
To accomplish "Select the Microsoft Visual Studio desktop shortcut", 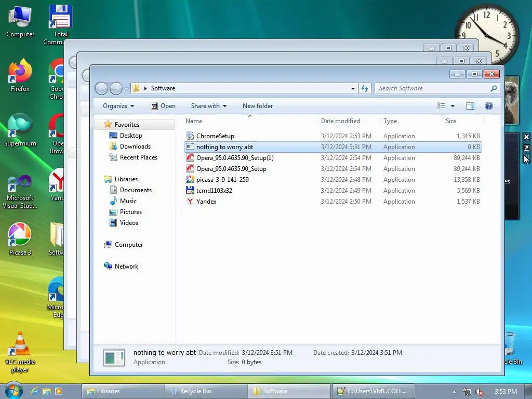I will [20, 191].
